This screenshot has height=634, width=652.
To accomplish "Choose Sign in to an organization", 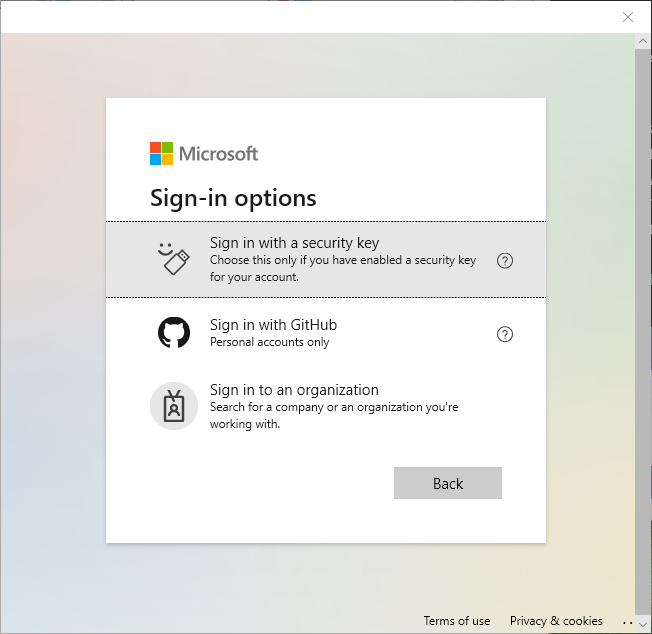I will [x=326, y=406].
